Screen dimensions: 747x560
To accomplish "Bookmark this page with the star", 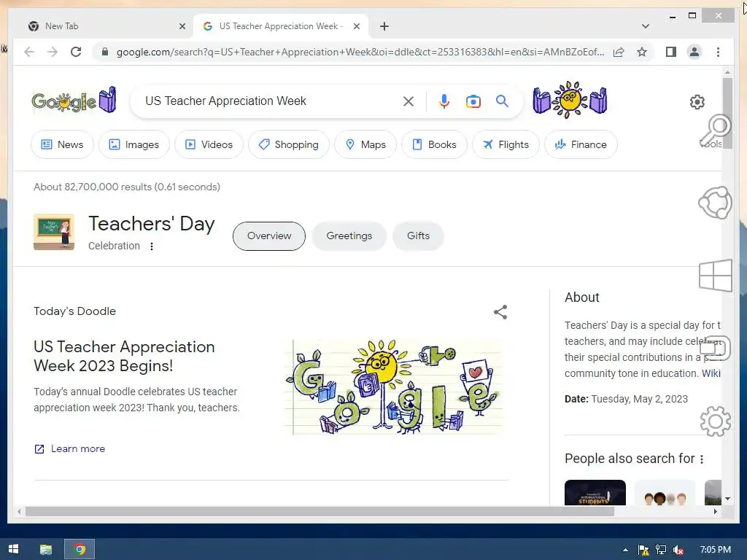I will [642, 52].
